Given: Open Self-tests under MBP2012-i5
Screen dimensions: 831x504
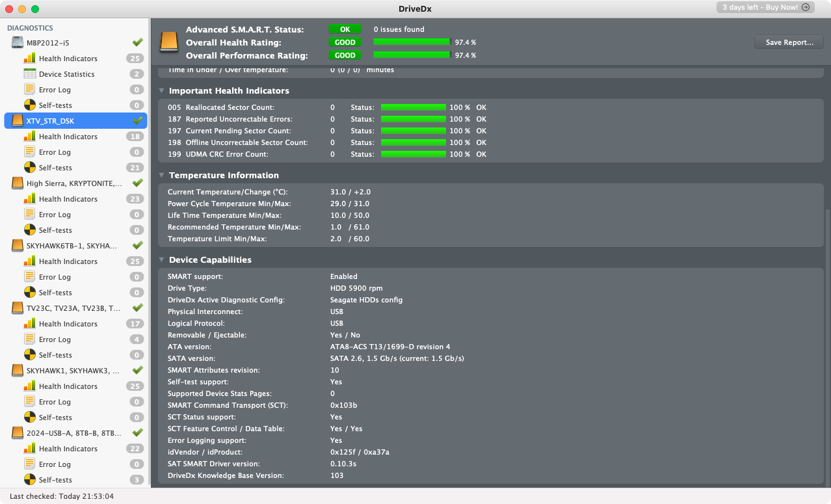Looking at the screenshot, I should [55, 105].
